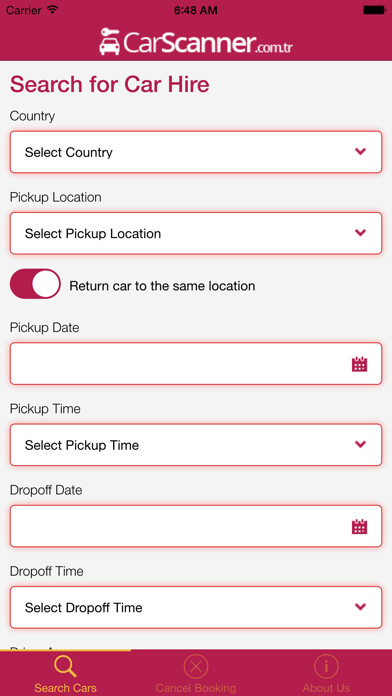The image size is (392, 696).
Task: Tap the CarScanner car-and-key logo icon
Action: point(109,41)
